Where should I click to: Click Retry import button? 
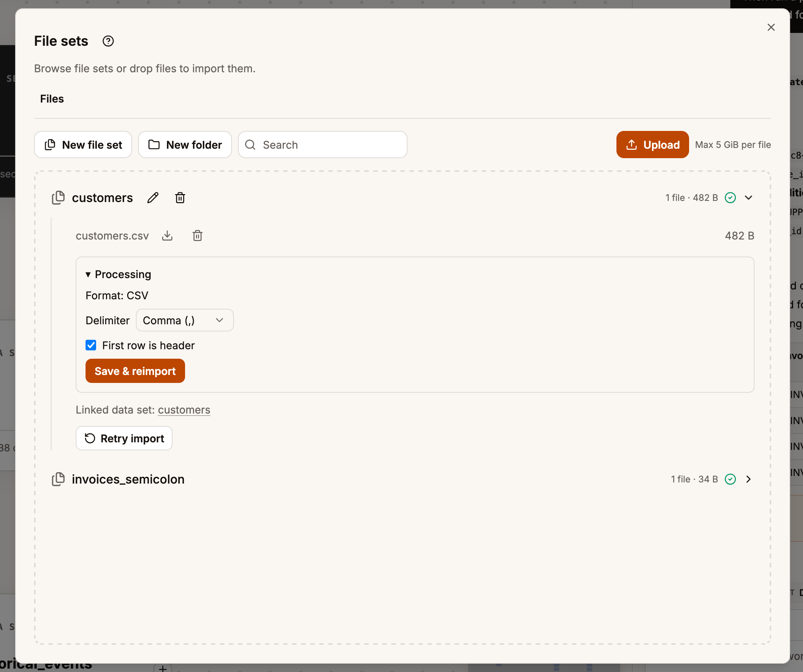(124, 438)
